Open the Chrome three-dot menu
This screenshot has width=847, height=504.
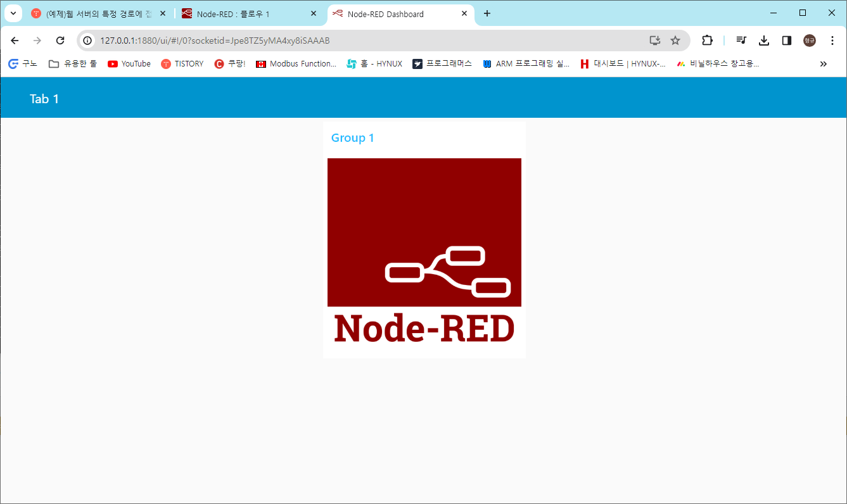832,41
